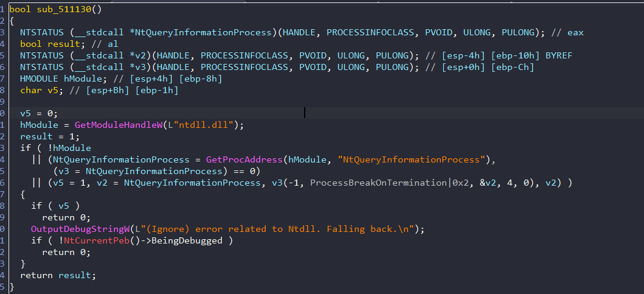
Task: Click the "result = 1;" assignment
Action: click(x=49, y=136)
